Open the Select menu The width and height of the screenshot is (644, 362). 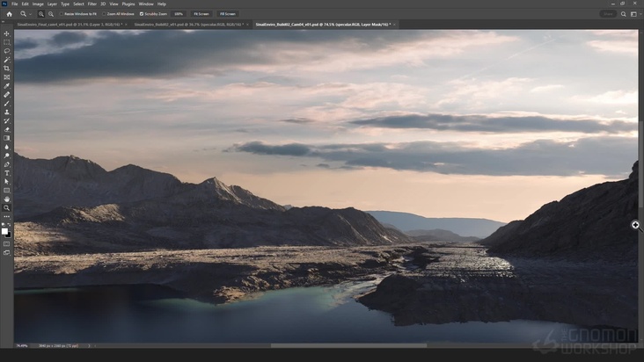coord(78,4)
